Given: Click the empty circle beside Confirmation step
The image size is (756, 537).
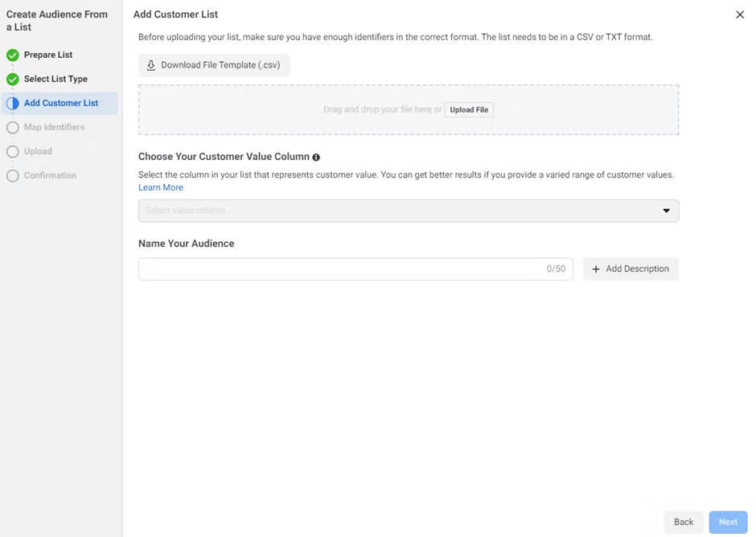Looking at the screenshot, I should click(x=13, y=176).
